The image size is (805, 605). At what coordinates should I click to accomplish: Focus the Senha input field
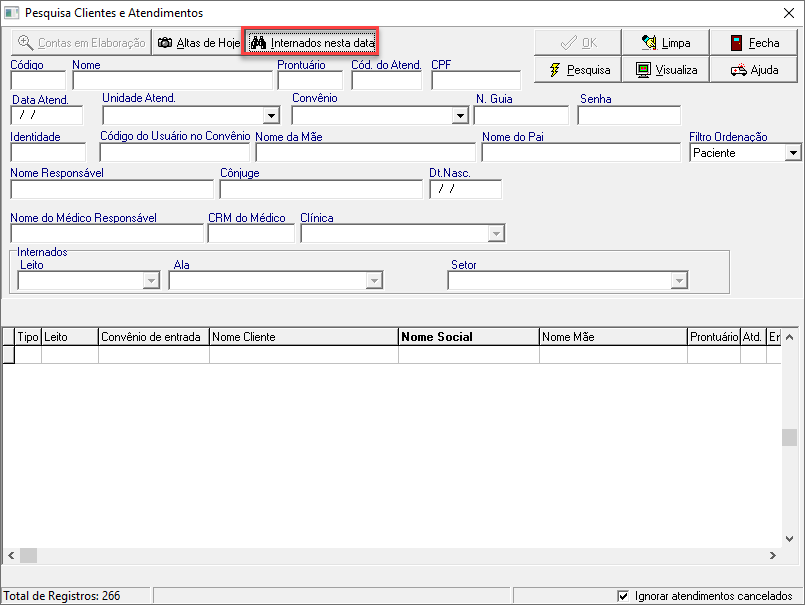[x=629, y=116]
